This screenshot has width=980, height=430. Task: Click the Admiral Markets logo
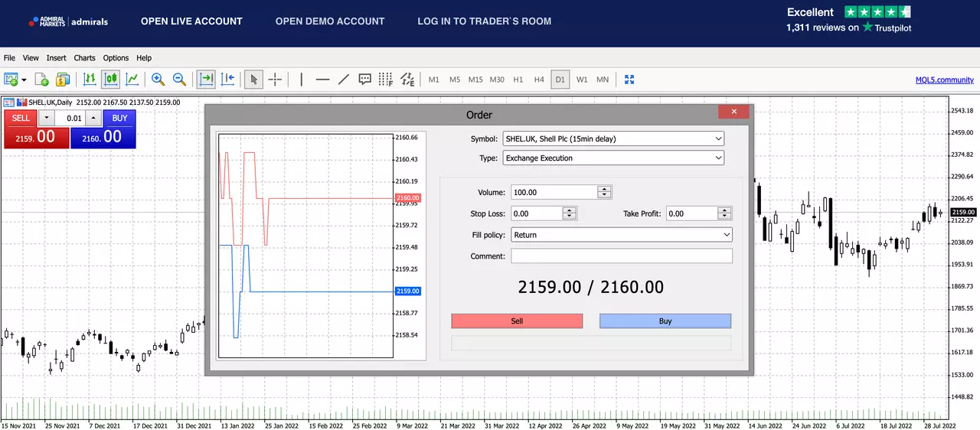pyautogui.click(x=68, y=21)
